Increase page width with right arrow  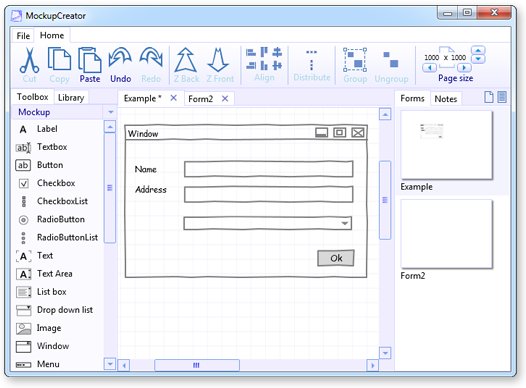(x=464, y=68)
